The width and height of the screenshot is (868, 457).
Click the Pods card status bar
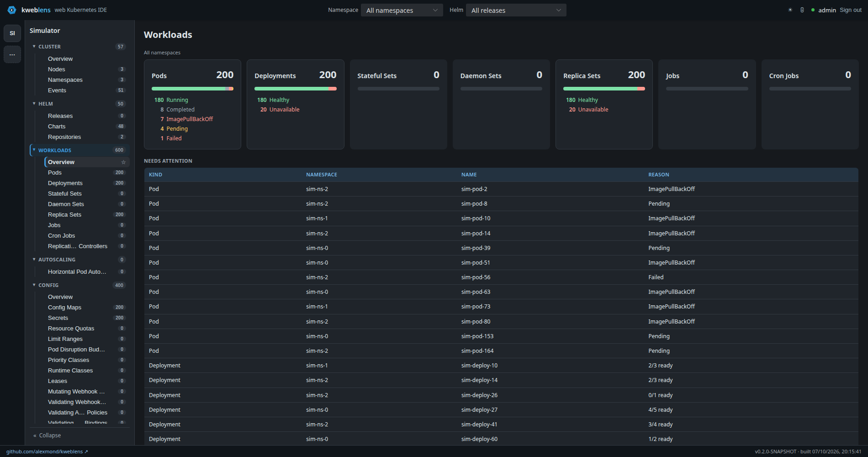click(192, 89)
